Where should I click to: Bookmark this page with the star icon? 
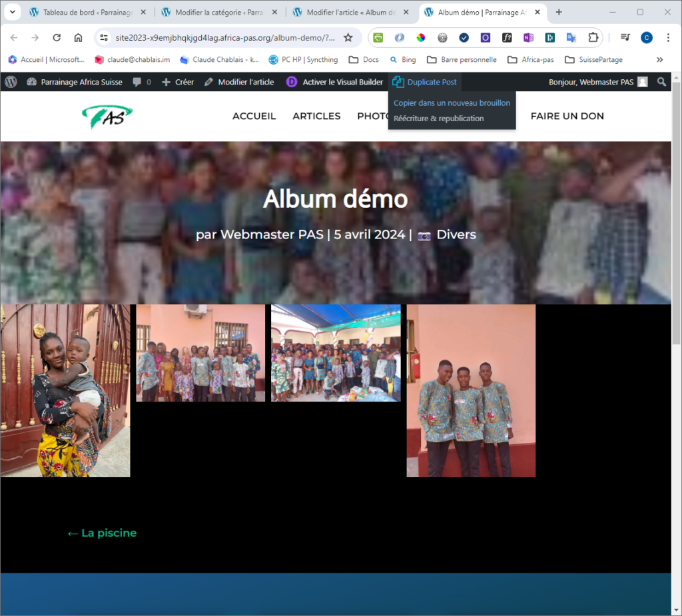[x=348, y=37]
